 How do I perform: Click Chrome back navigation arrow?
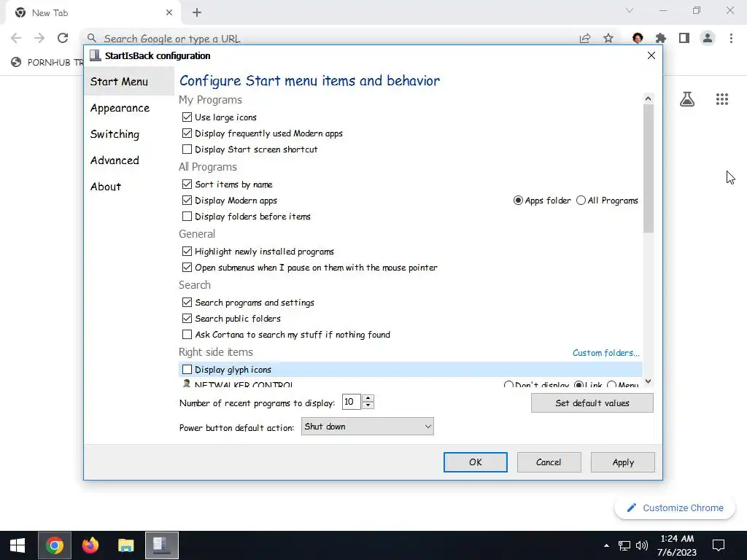[x=16, y=38]
